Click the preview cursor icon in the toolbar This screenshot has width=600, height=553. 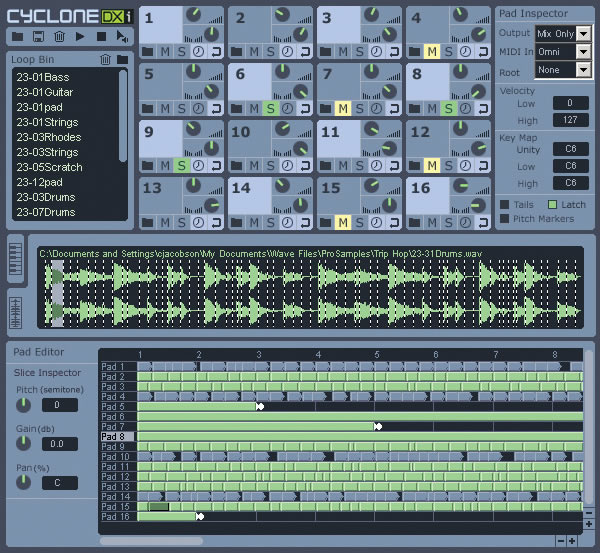tap(122, 37)
